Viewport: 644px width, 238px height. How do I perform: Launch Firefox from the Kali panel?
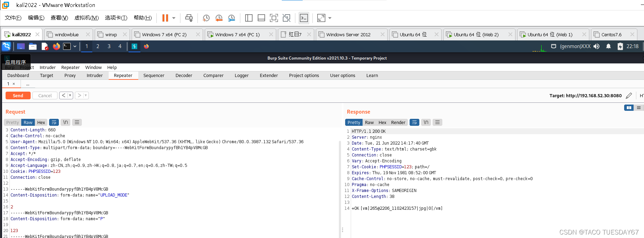[56, 46]
